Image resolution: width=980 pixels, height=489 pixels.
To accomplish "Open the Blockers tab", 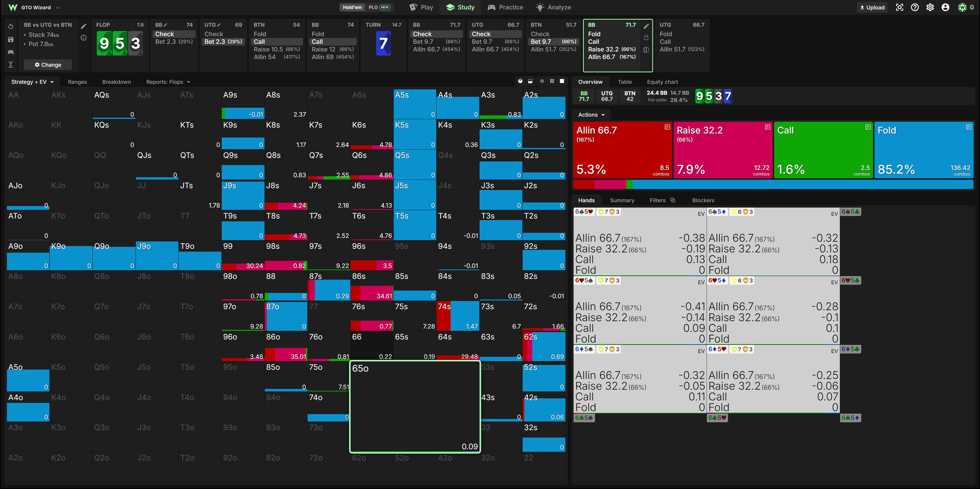I will [703, 200].
